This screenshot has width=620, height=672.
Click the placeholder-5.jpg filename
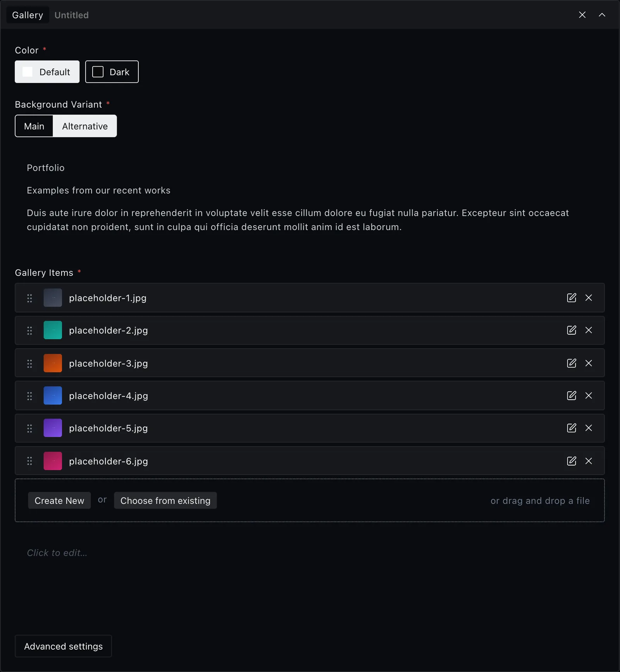108,428
